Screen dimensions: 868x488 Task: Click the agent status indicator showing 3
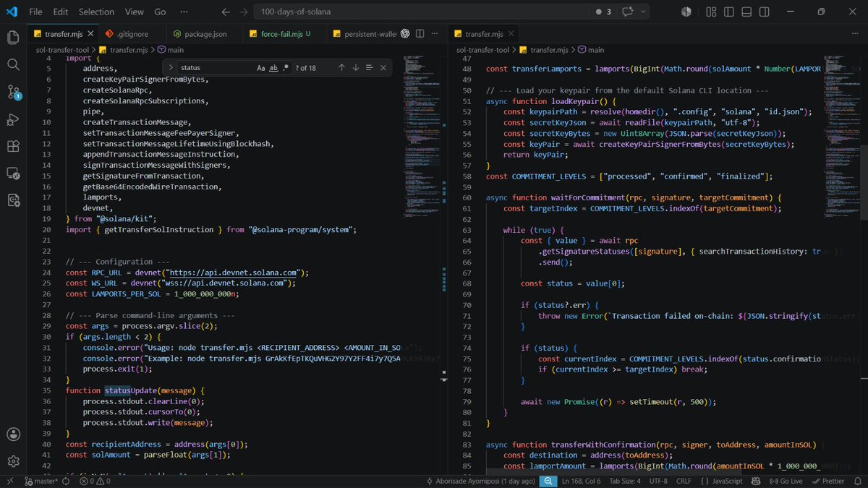pos(602,12)
